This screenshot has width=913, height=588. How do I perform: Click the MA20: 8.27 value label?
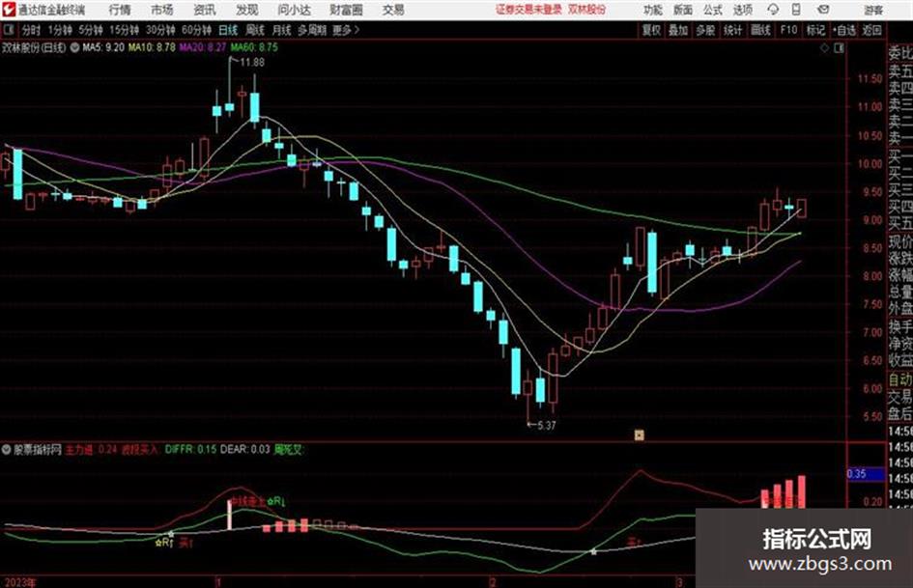click(x=203, y=47)
